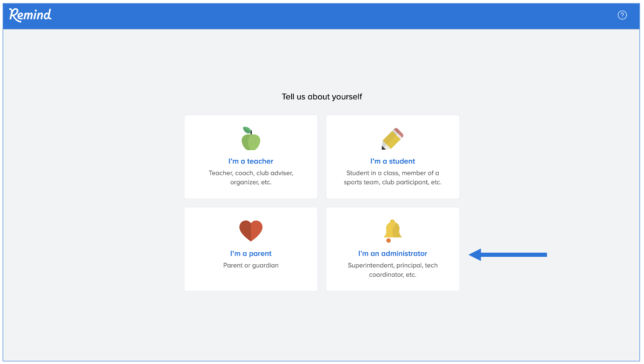The height and width of the screenshot is (364, 644).
Task: Open help via question mark icon
Action: tap(622, 15)
